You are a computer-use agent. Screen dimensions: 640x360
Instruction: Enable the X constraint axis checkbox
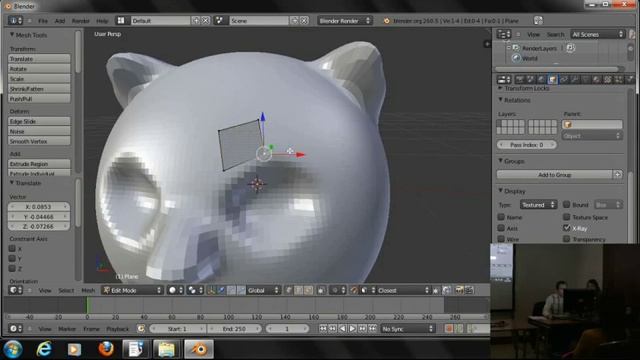(x=12, y=248)
